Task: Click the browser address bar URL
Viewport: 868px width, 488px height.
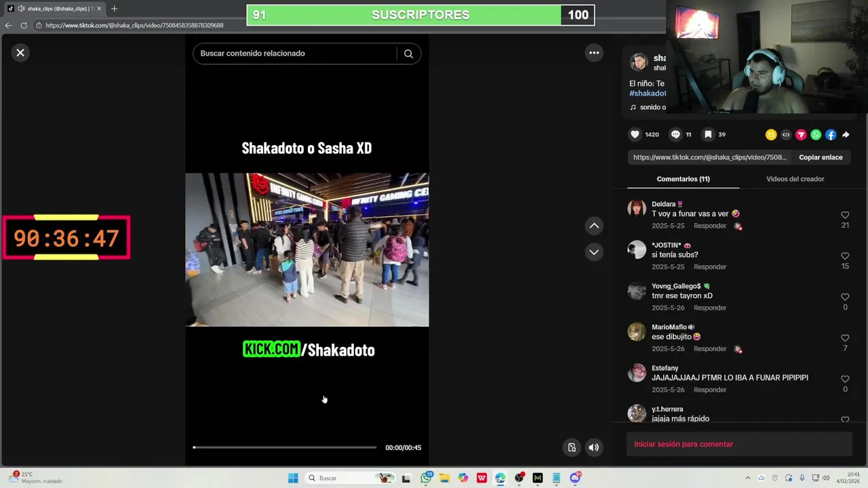Action: [x=134, y=25]
